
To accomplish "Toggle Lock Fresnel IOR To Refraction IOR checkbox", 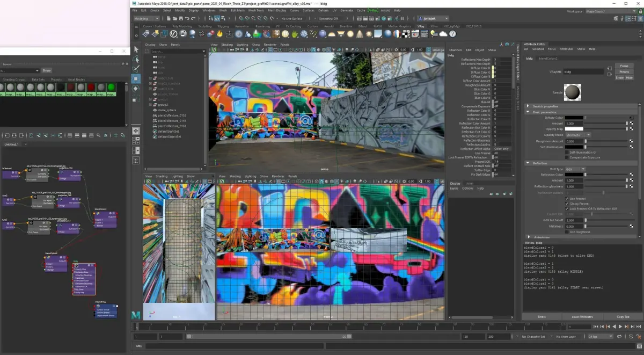I will coord(567,209).
